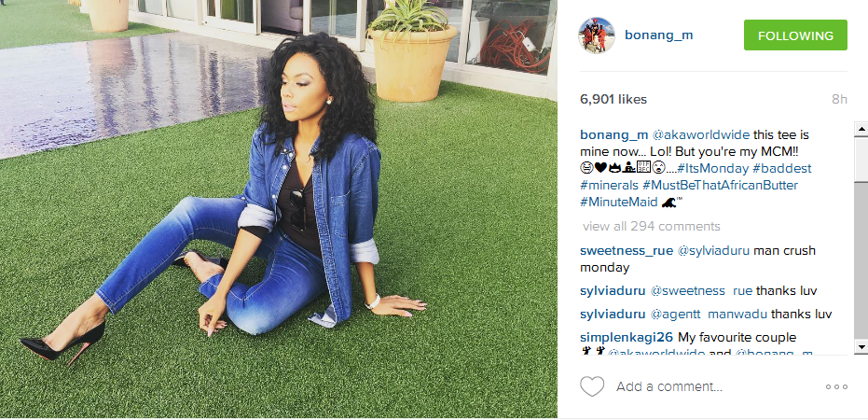
Task: View the 6,901 likes list
Action: [x=613, y=99]
